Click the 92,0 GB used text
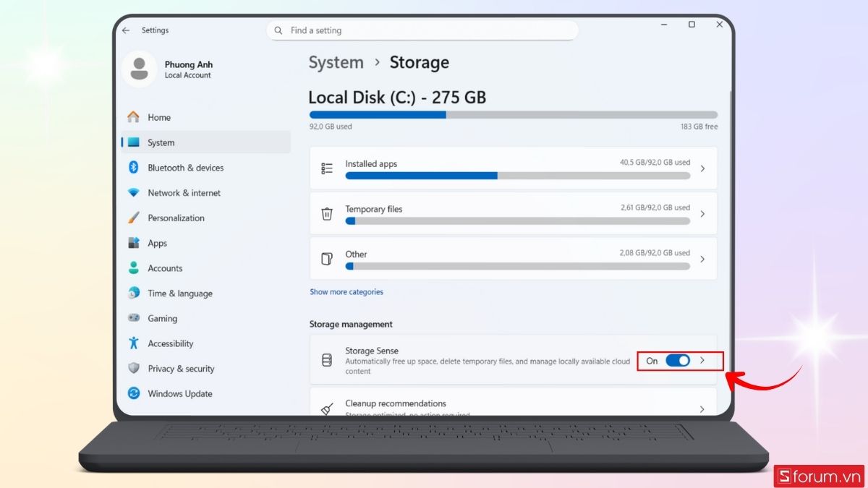 pyautogui.click(x=331, y=127)
